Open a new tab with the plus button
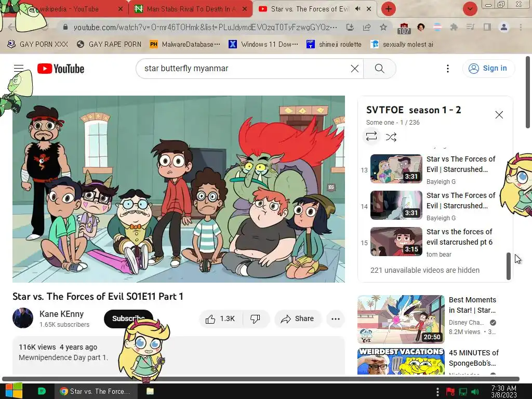This screenshot has height=399, width=532. (389, 9)
